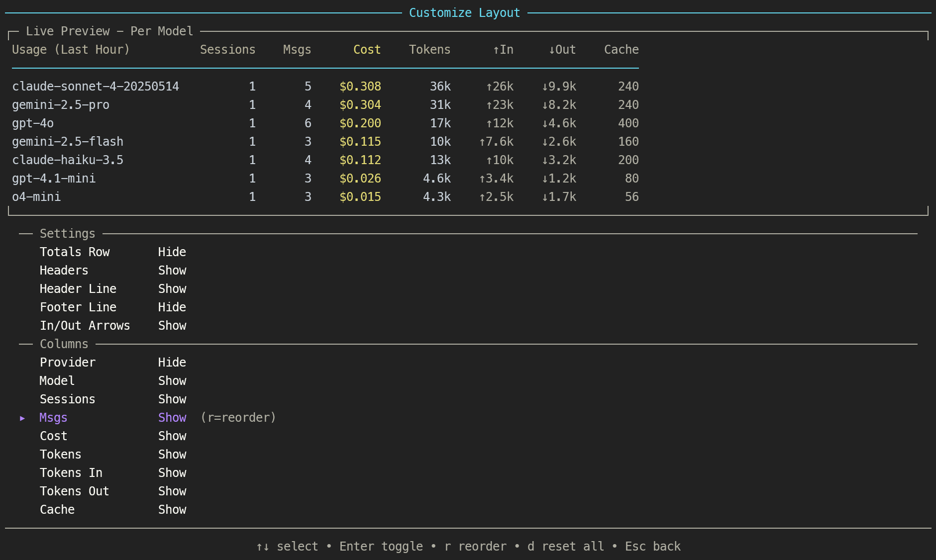Click the 5 messages count for claude-sonnet-4
This screenshot has width=936, height=560.
tap(308, 87)
